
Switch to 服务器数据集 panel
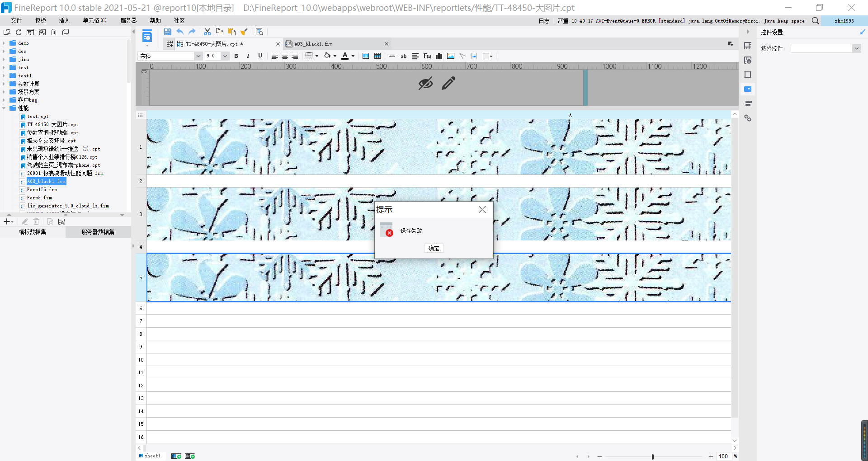tap(98, 232)
